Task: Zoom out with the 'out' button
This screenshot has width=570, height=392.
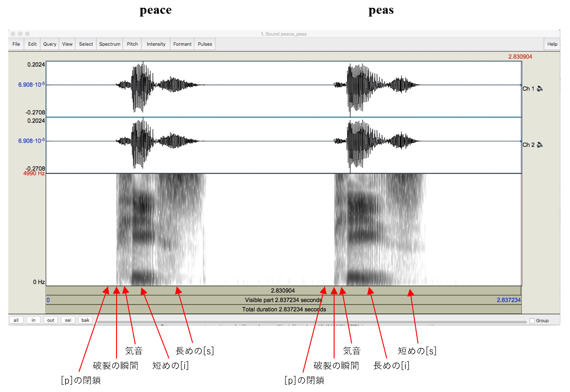Action: pos(50,320)
